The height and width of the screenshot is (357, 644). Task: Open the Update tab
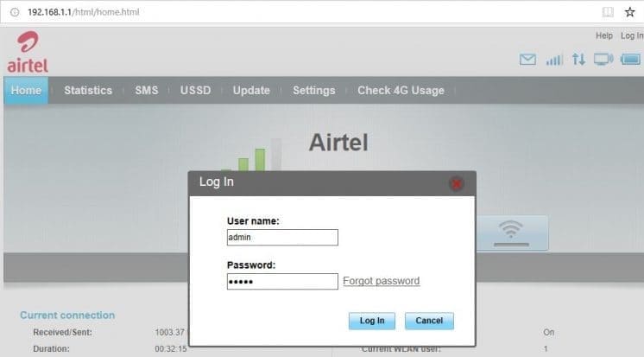click(251, 91)
